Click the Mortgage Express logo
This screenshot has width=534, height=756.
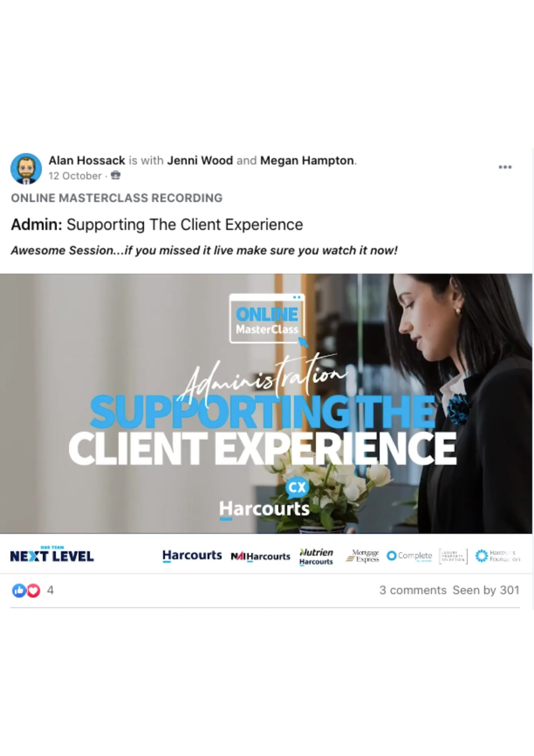coord(362,556)
